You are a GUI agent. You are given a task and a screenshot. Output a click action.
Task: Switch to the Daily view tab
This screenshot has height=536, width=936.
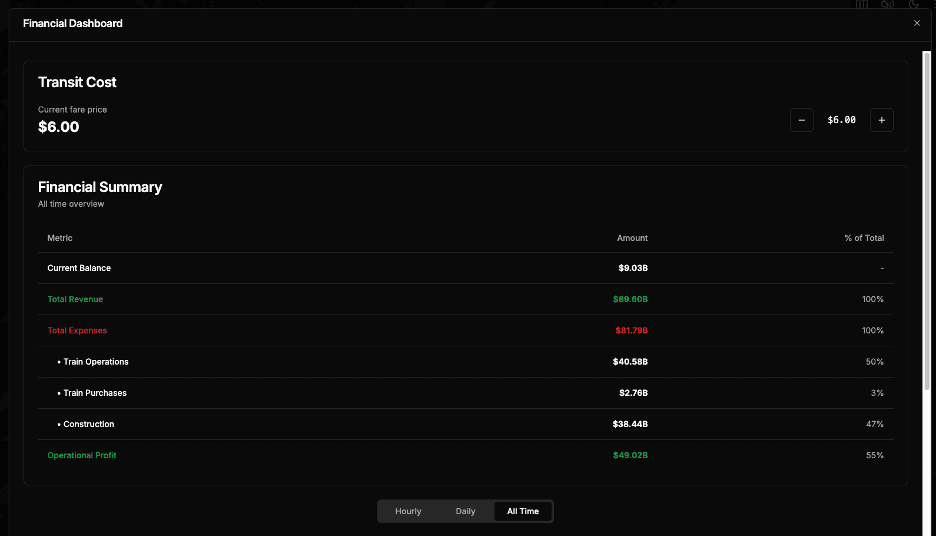[466, 512]
